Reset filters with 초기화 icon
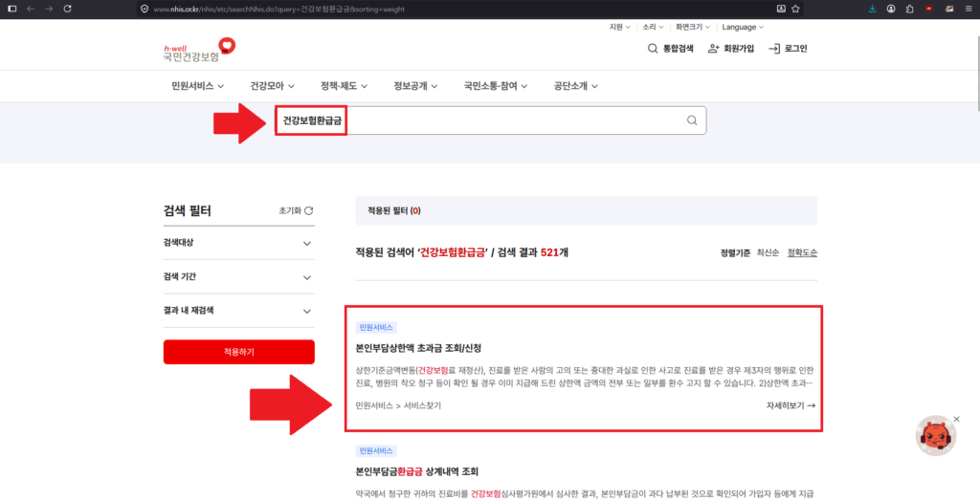 pos(308,211)
